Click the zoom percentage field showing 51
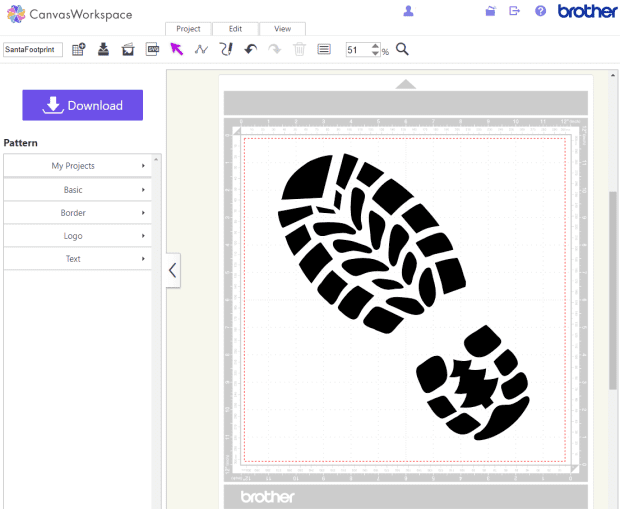The height and width of the screenshot is (509, 620). 358,50
